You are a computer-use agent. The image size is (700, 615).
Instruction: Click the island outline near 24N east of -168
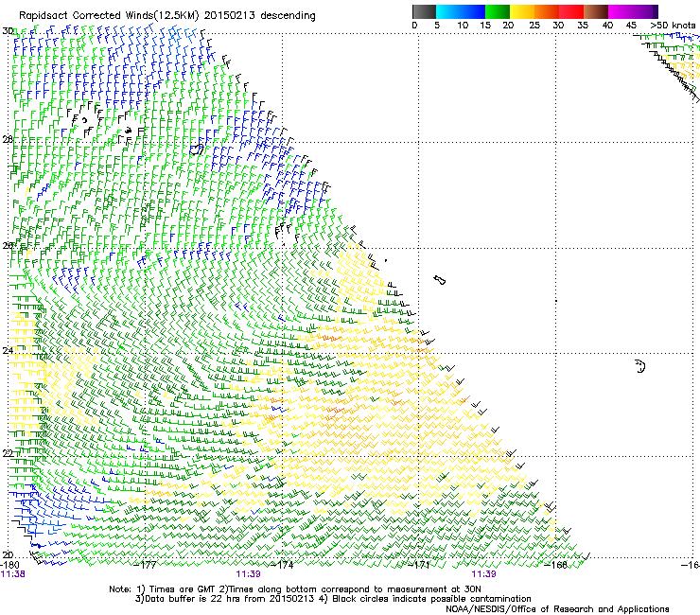640,366
